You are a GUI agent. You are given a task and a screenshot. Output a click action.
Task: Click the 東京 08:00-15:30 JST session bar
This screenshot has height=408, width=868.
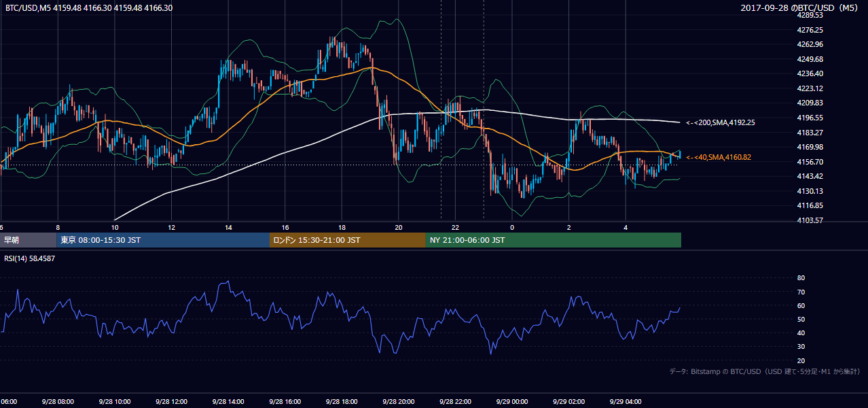coord(163,240)
